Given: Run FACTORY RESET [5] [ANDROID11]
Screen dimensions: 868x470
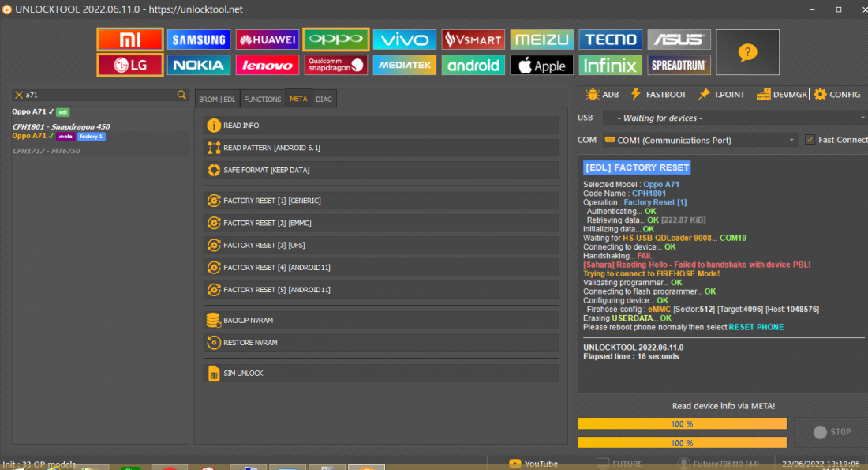Looking at the screenshot, I should [x=381, y=289].
